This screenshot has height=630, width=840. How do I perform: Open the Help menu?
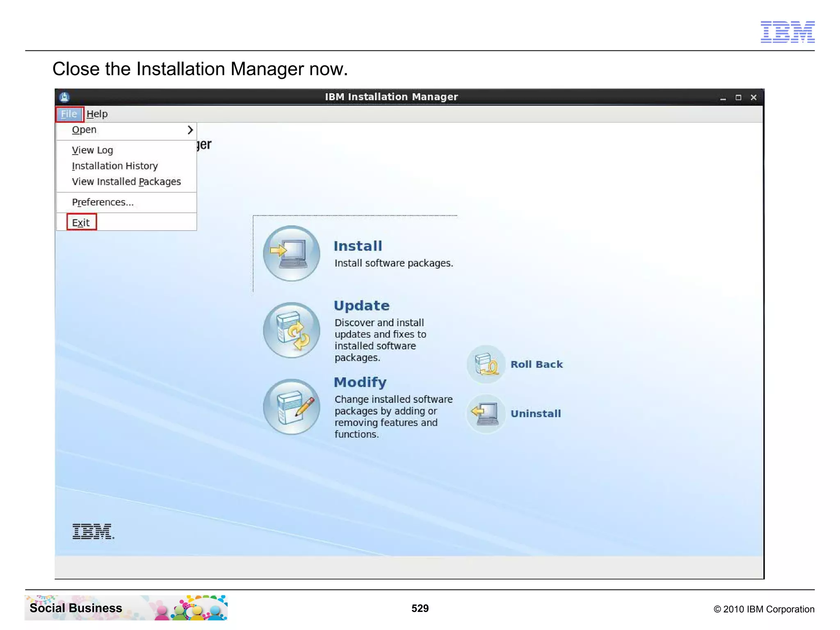coord(97,114)
